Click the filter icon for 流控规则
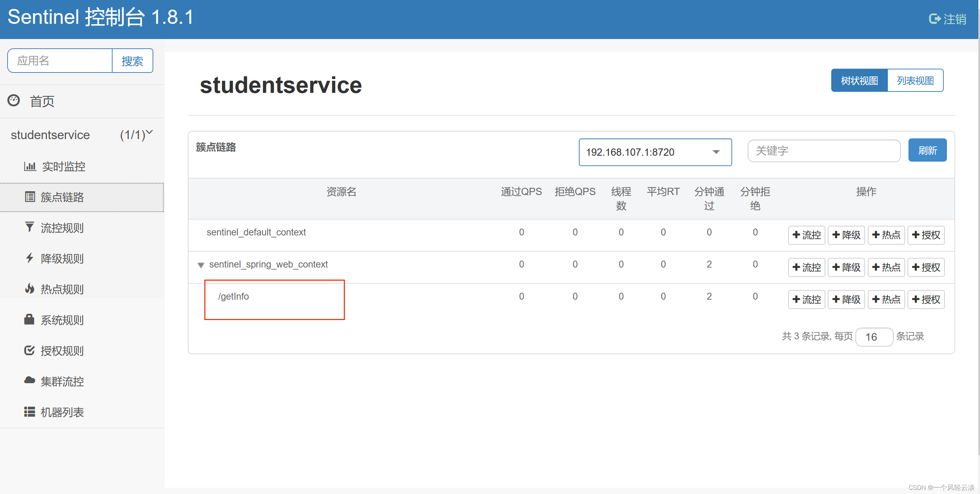 coord(29,227)
